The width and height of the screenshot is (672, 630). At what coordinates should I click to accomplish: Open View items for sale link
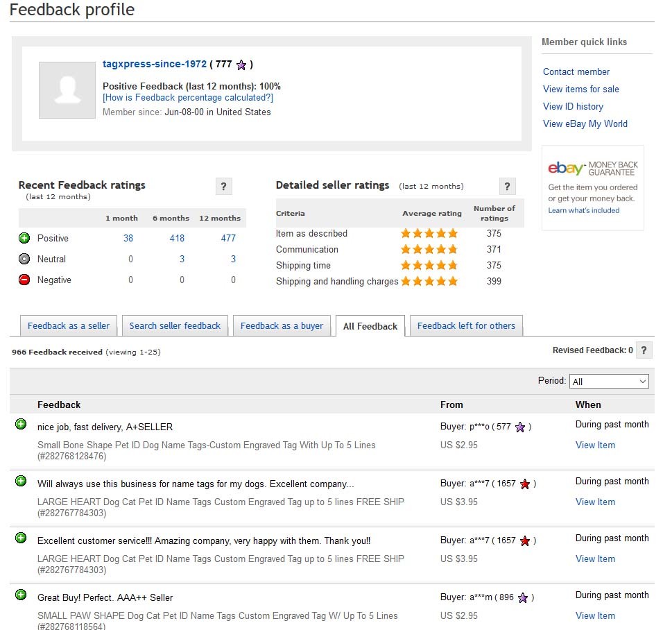tap(580, 89)
